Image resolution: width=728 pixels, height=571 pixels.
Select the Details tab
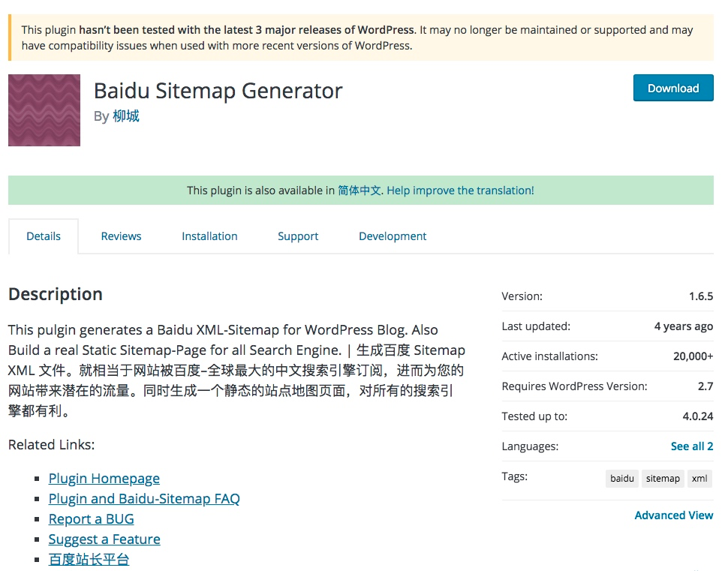point(43,236)
